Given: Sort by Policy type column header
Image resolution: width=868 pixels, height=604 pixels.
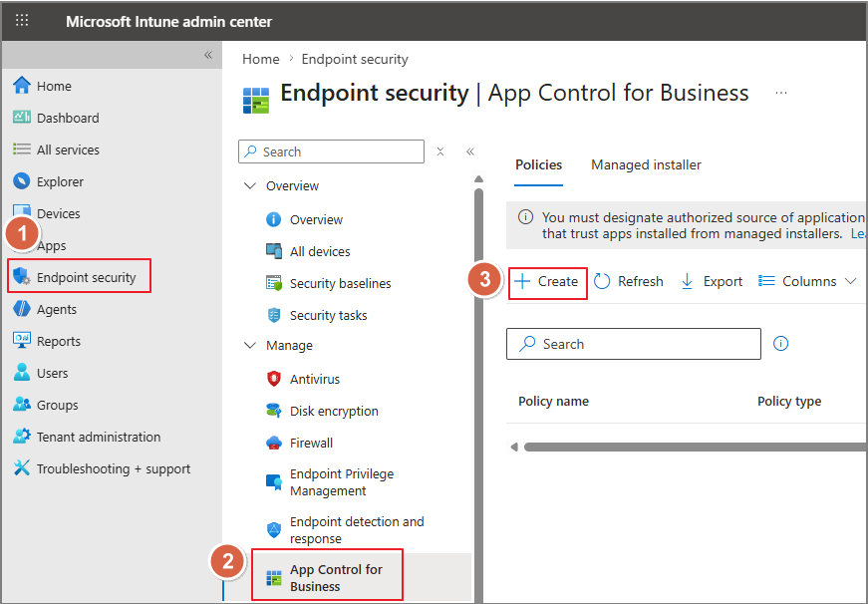Looking at the screenshot, I should pos(789,402).
